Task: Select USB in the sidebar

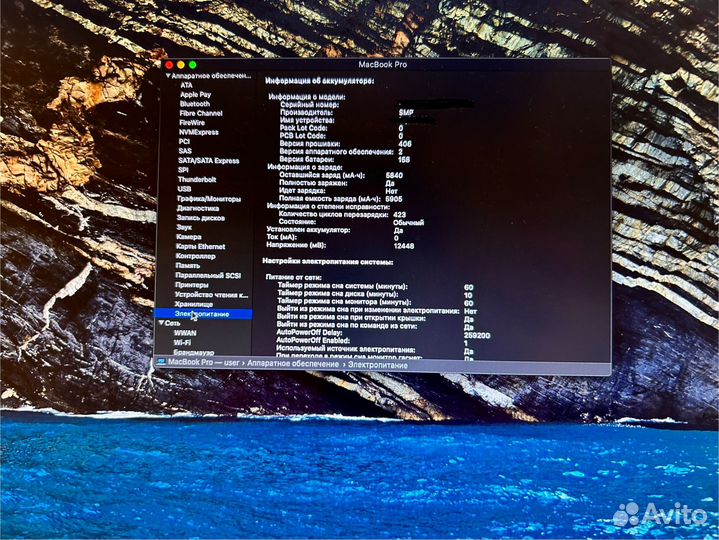Action: pyautogui.click(x=184, y=189)
